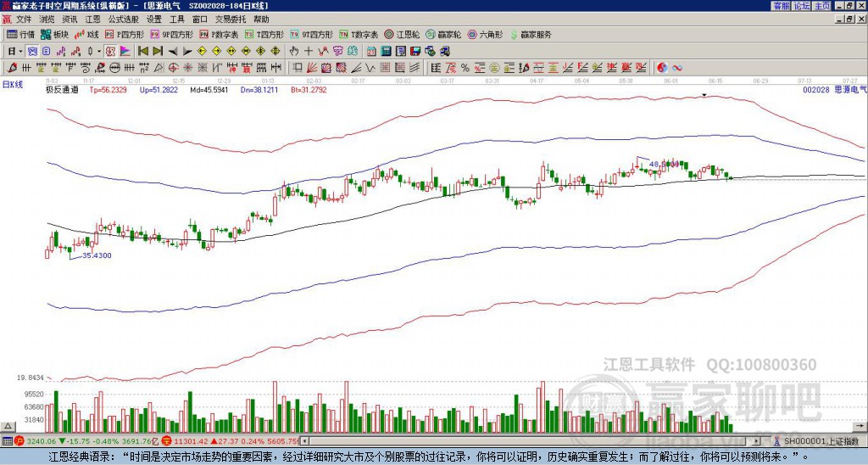Image resolution: width=868 pixels, height=465 pixels.
Task: Open the 赢家轮 tool
Action: coord(443,34)
